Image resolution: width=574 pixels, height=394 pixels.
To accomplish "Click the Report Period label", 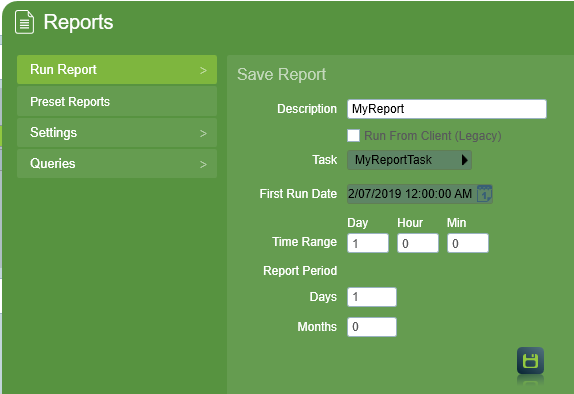I will click(x=300, y=271).
